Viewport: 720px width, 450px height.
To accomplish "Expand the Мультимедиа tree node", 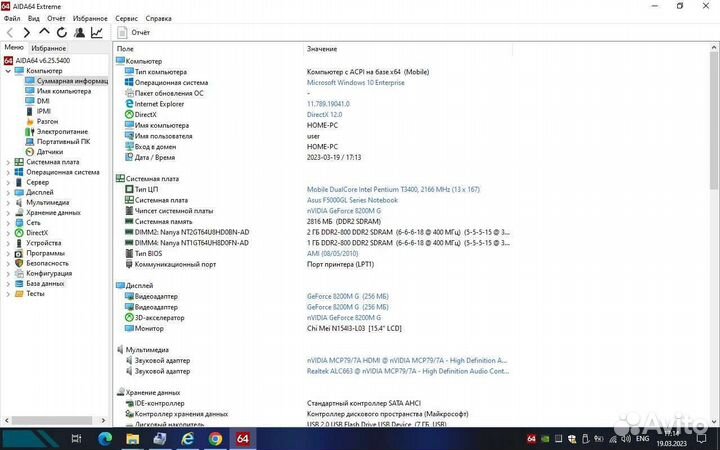I will [x=8, y=202].
